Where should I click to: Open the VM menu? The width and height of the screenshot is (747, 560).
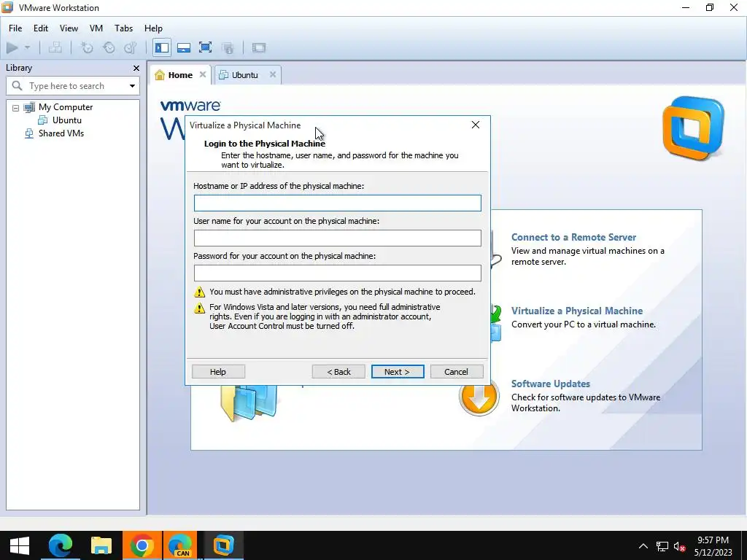[x=96, y=28]
